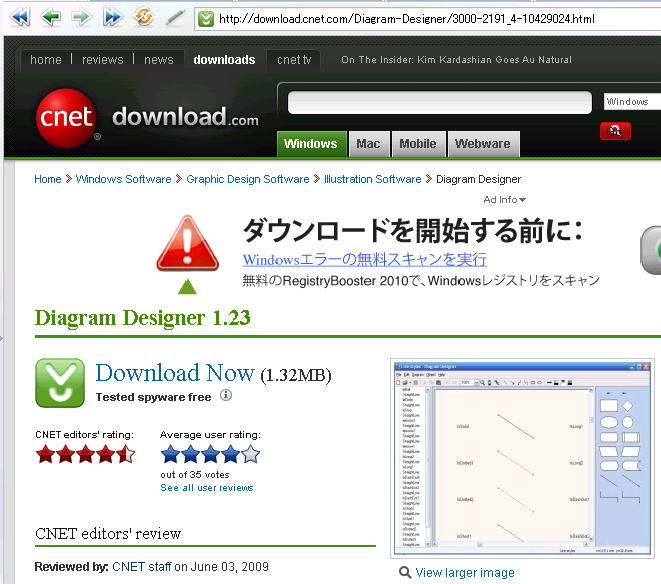Reload page with the orange refresh icon
This screenshot has width=661, height=584.
click(x=144, y=17)
